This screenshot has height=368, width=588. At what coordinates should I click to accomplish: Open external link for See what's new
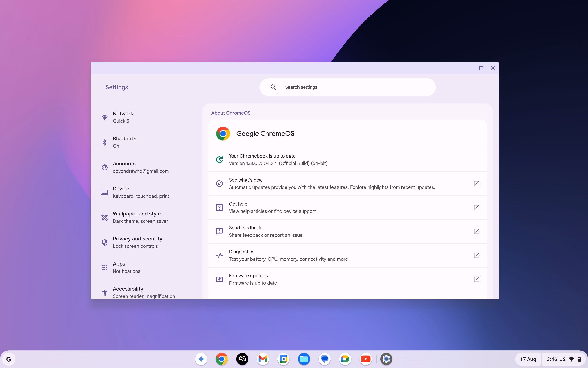pyautogui.click(x=476, y=183)
